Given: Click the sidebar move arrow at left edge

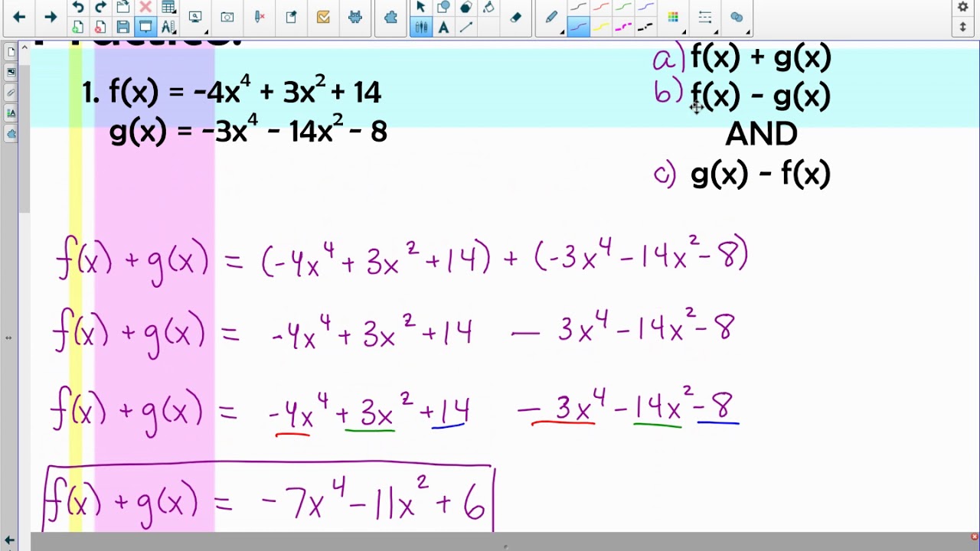Looking at the screenshot, I should click(8, 337).
